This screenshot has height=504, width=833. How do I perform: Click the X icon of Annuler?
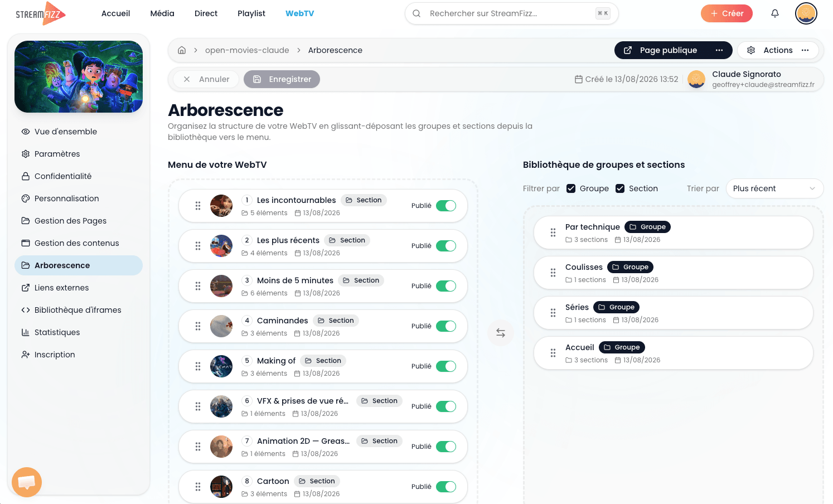[x=187, y=79]
